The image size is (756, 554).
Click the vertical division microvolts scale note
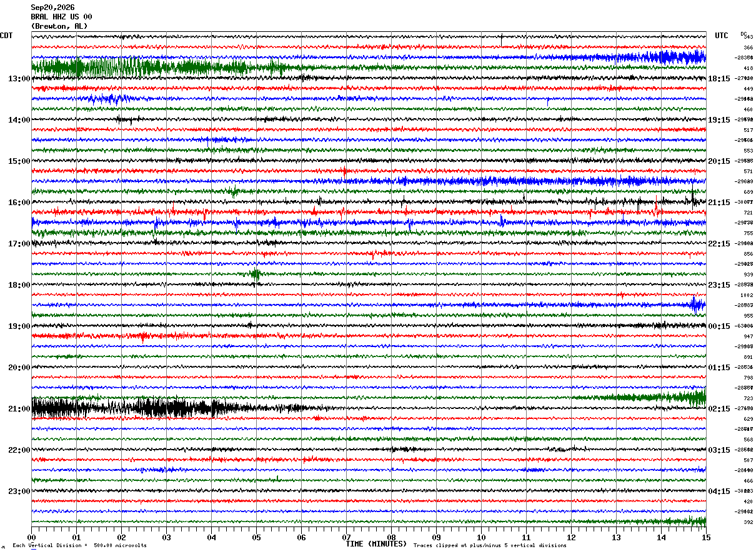[79, 545]
